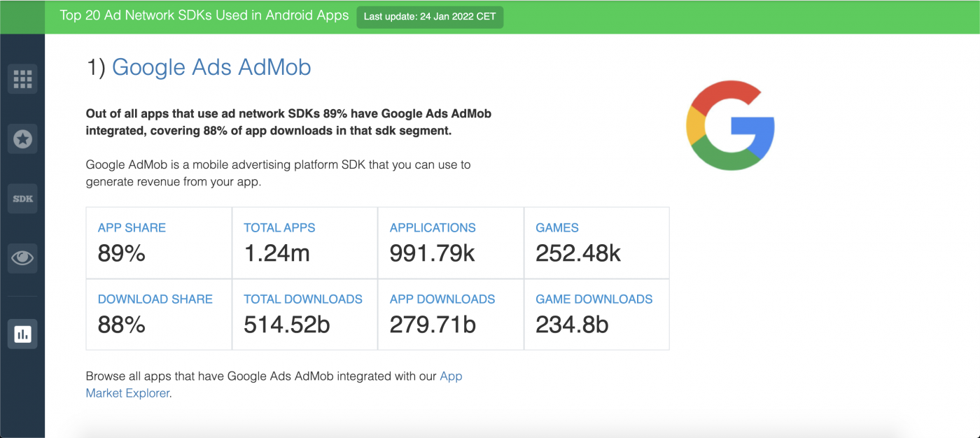
Task: Click the TOTAL DOWNLOADS label
Action: coord(303,299)
